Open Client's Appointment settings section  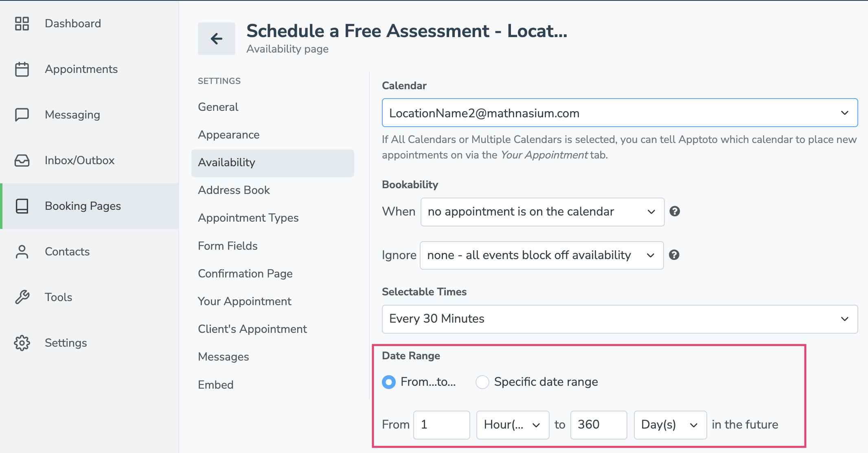(273, 329)
